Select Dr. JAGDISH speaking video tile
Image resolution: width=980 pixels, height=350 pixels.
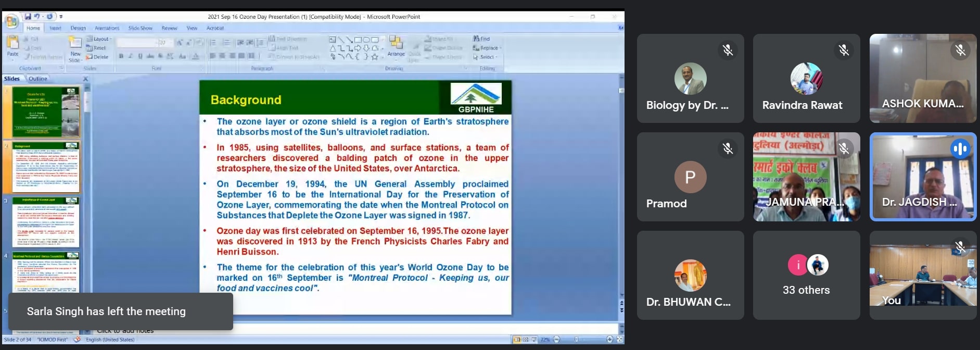coord(923,177)
